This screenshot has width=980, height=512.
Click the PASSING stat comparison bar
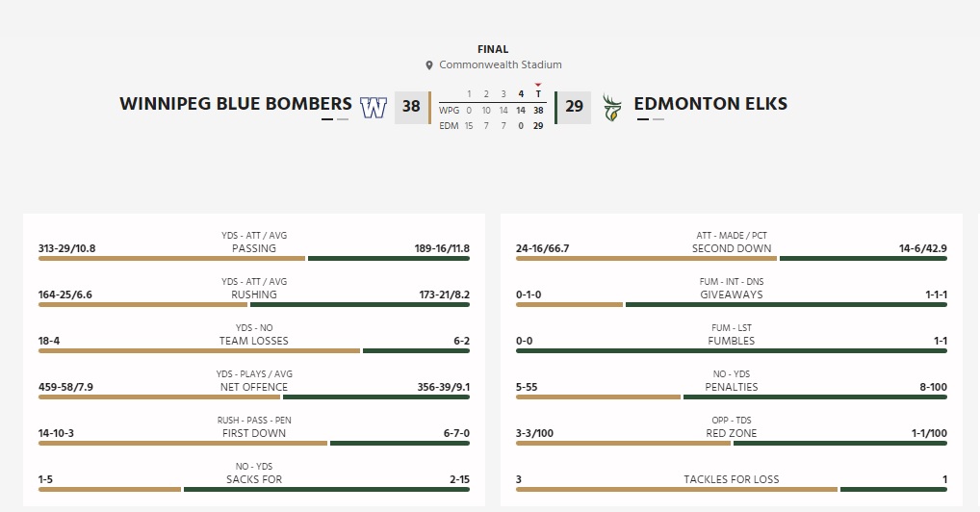[x=254, y=258]
